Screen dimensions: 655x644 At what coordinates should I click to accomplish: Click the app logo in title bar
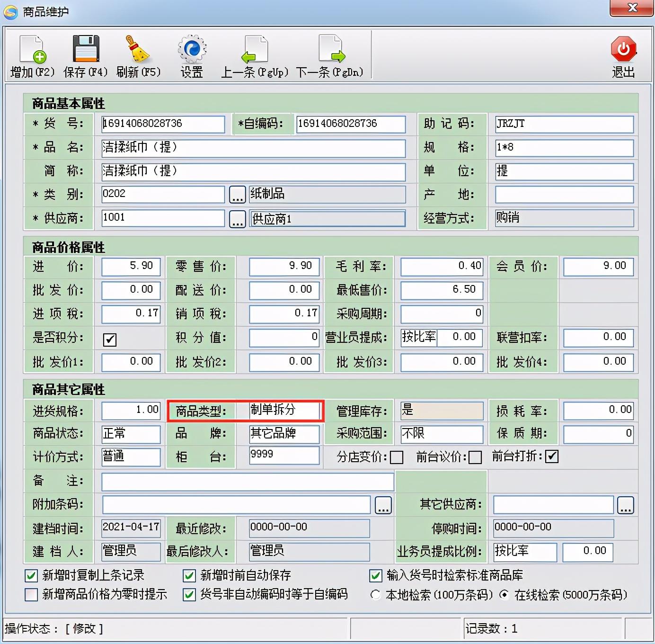point(10,12)
